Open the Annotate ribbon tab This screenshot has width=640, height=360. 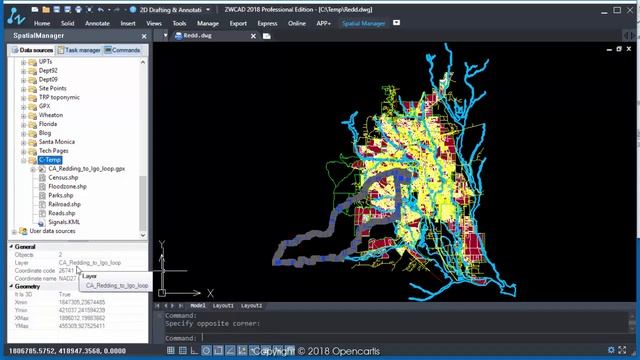(97, 23)
